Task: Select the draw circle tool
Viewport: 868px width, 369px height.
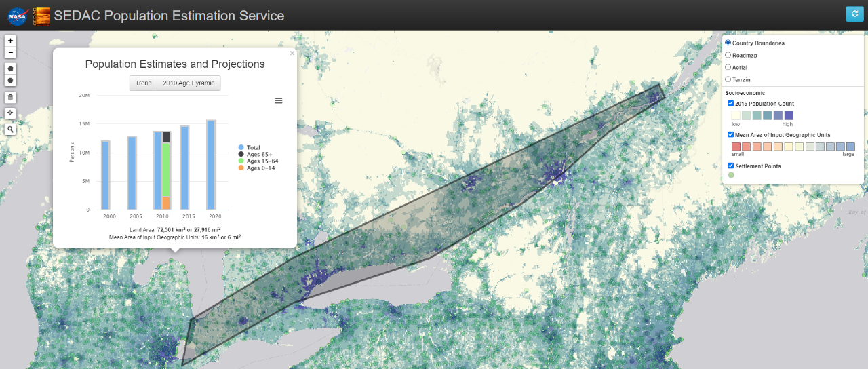Action: coord(10,80)
